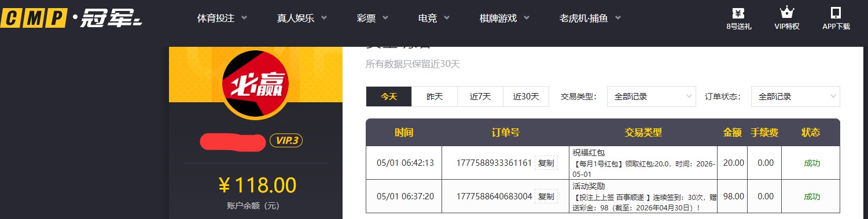Select the 近30天 date filter tab

coord(526,96)
